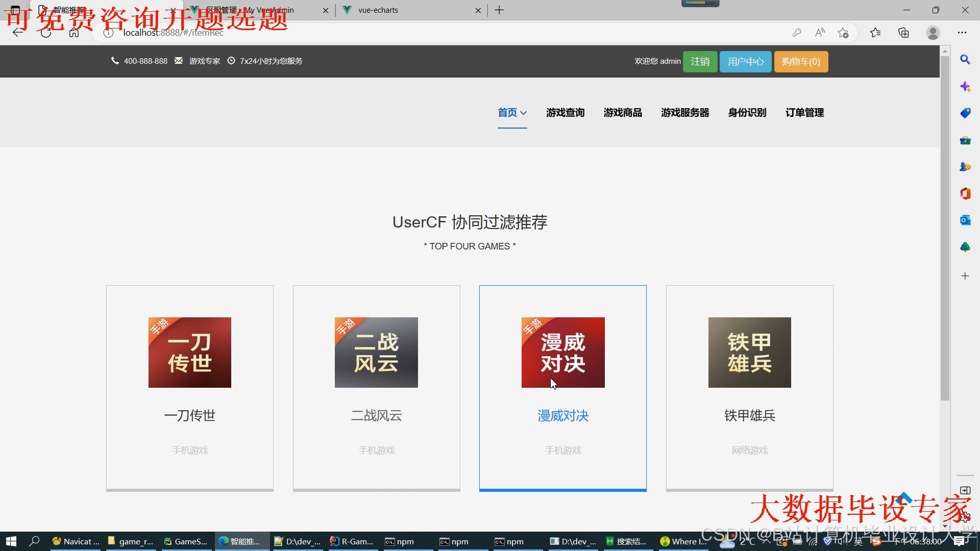Open the Copilot sparkle sidebar icon
980x551 pixels.
pyautogui.click(x=965, y=87)
